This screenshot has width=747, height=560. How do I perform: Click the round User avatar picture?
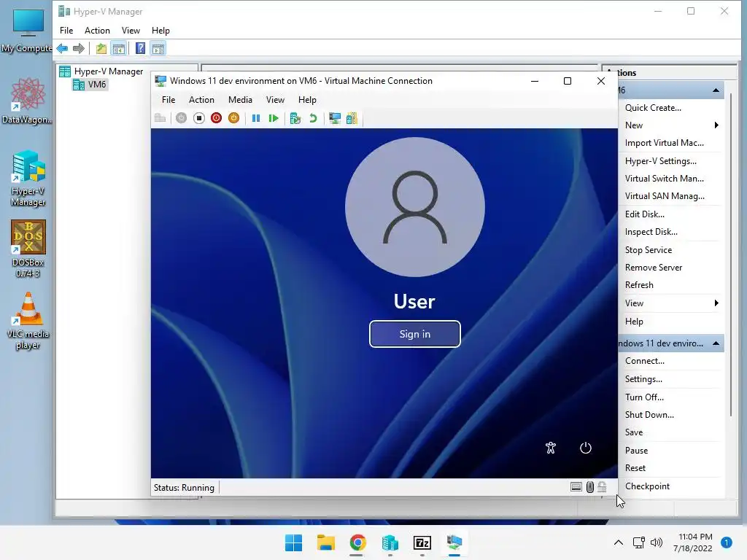(415, 207)
